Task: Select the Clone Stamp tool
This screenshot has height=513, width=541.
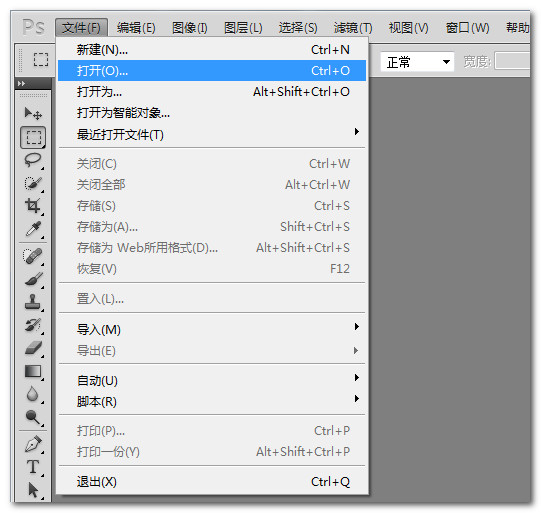Action: [33, 302]
